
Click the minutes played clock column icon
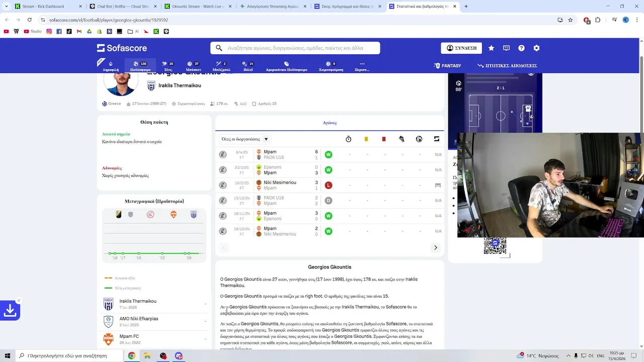pos(348,139)
